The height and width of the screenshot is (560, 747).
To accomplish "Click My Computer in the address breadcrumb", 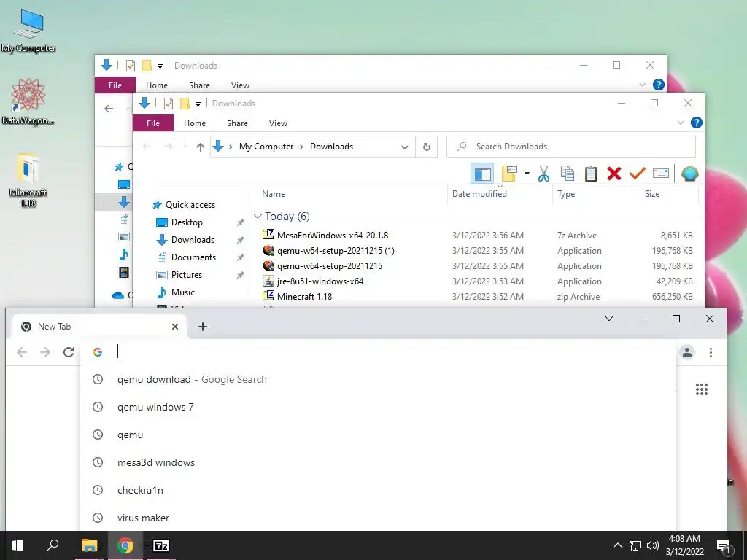I will click(266, 146).
